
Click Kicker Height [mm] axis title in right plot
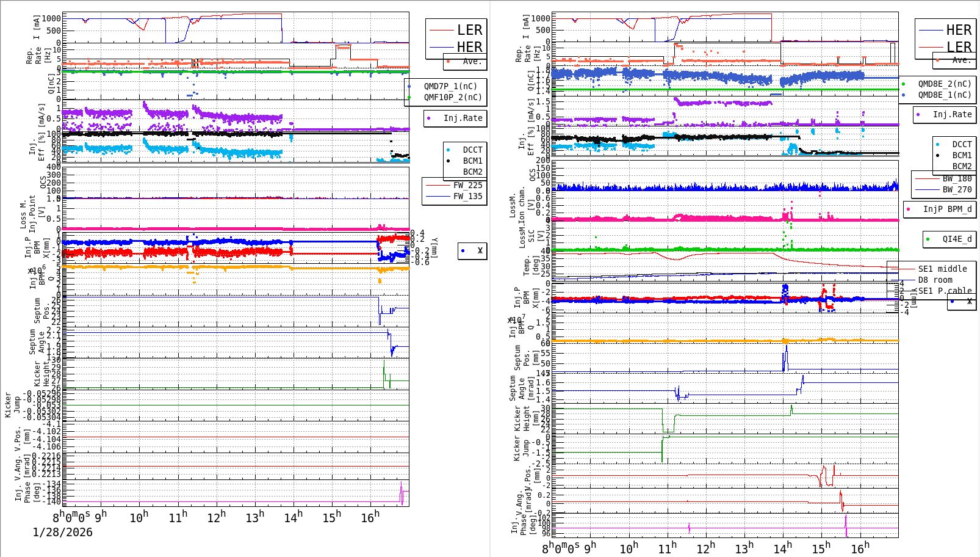click(x=527, y=418)
